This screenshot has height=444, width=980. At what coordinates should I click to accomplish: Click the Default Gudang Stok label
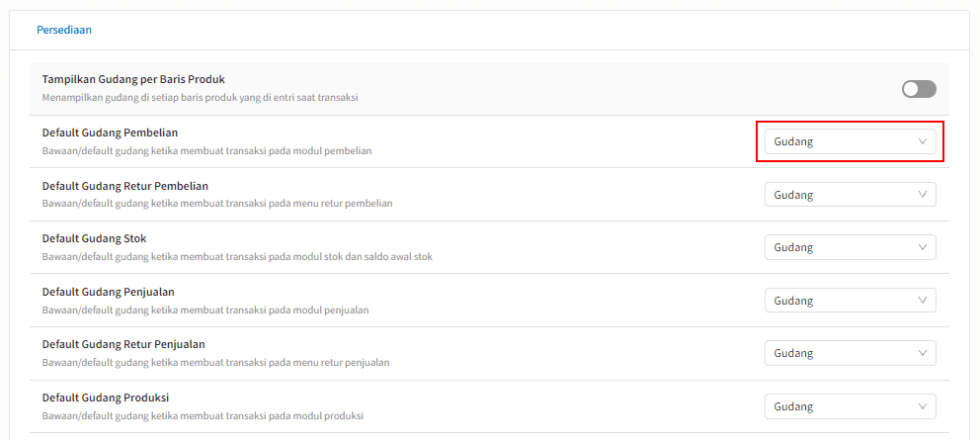[95, 238]
